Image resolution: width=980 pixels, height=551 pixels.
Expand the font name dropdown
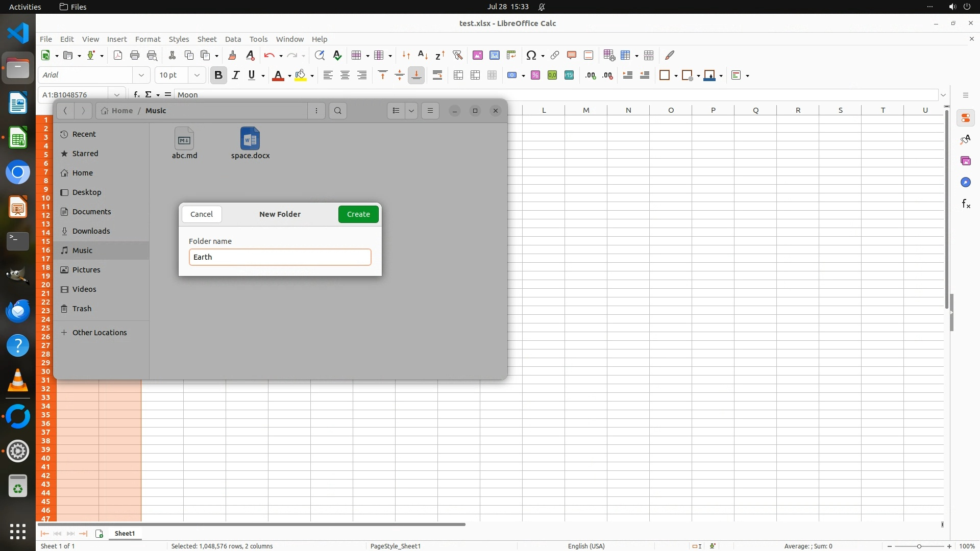141,76
